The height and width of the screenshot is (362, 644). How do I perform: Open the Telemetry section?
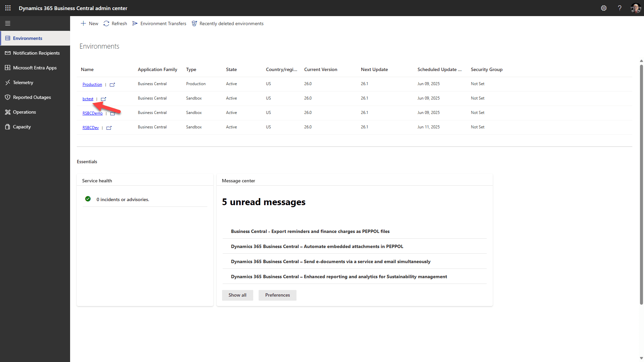23,82
